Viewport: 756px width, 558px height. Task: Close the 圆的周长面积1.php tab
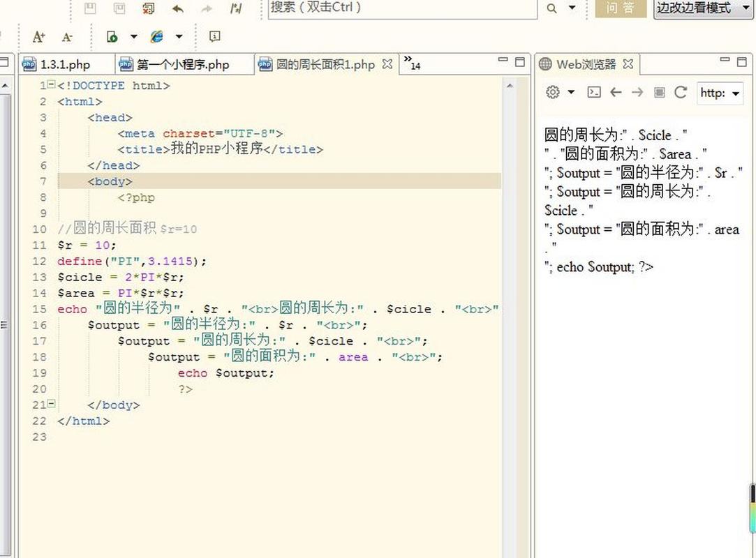(x=387, y=64)
